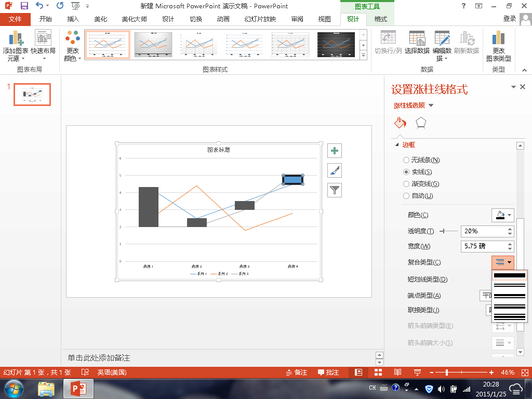Screen dimensions: 532x399
Task: Click the zoom slider handle
Action: [x=447, y=372]
